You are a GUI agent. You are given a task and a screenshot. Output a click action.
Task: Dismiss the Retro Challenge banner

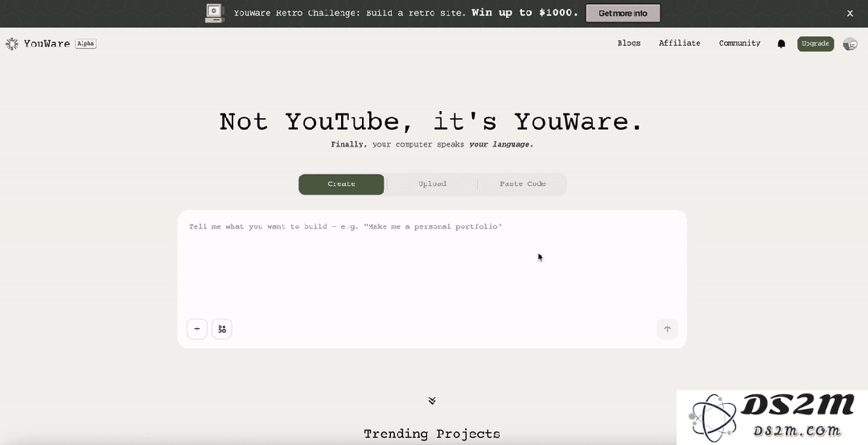pos(849,14)
